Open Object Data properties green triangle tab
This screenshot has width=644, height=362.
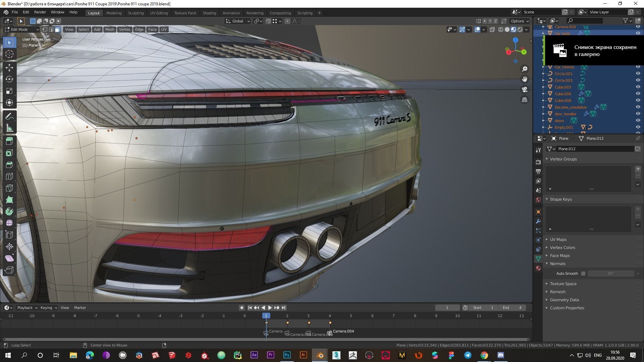(x=538, y=259)
